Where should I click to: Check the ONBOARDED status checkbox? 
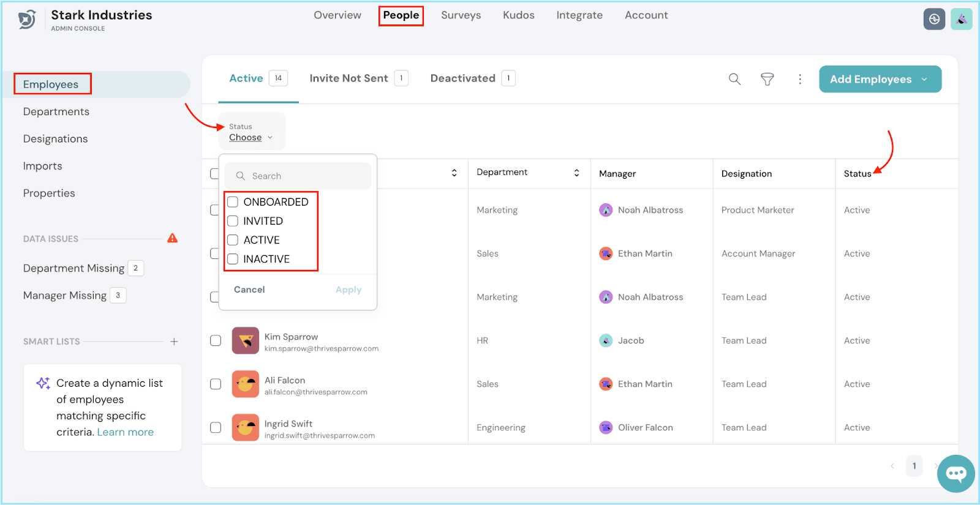coord(233,202)
